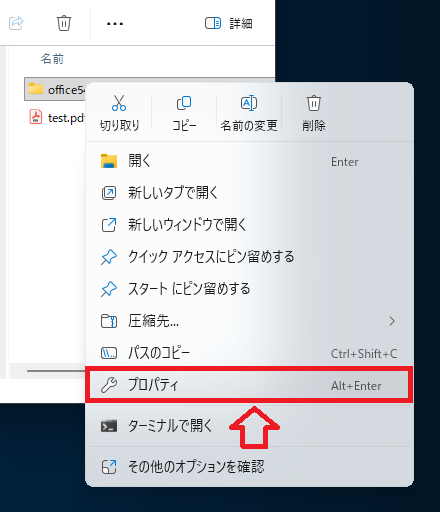The width and height of the screenshot is (440, 512).
Task: Open the three-dot See more menu
Action: 115,24
